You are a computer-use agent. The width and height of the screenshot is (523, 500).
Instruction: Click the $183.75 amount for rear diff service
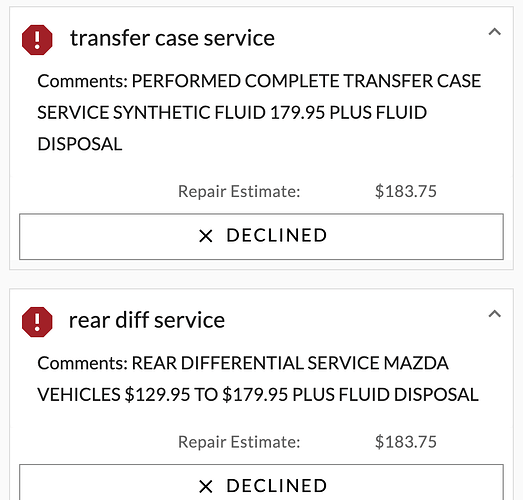pyautogui.click(x=406, y=442)
